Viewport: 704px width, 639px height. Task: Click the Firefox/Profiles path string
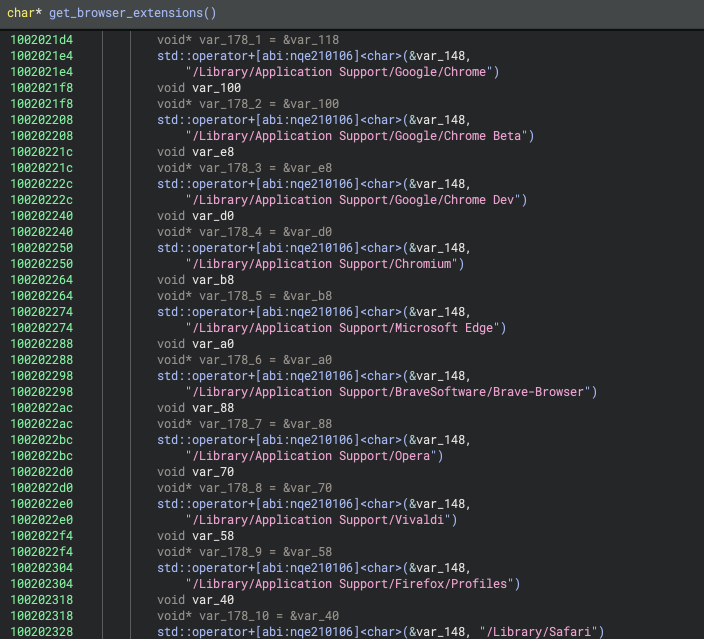click(350, 584)
